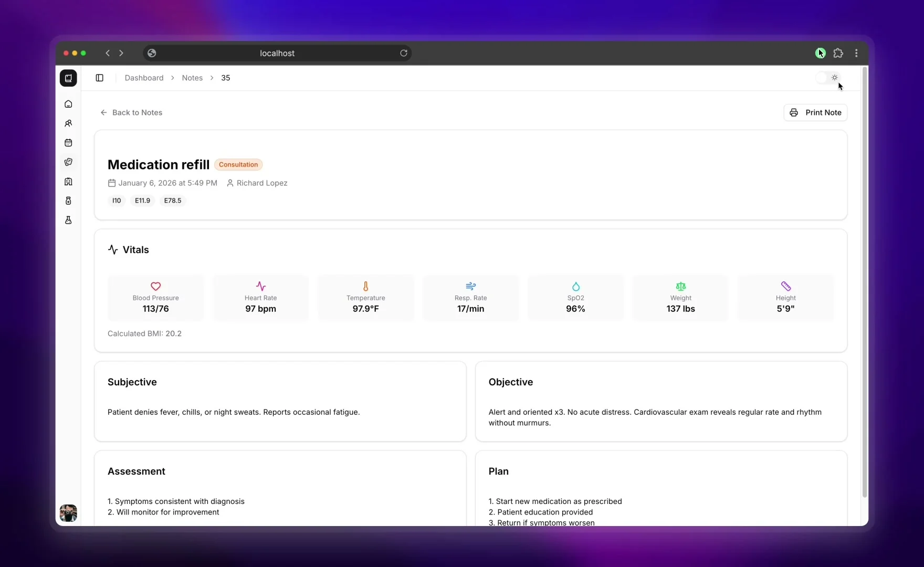Open the browser three-dot menu
This screenshot has height=567, width=924.
point(856,53)
